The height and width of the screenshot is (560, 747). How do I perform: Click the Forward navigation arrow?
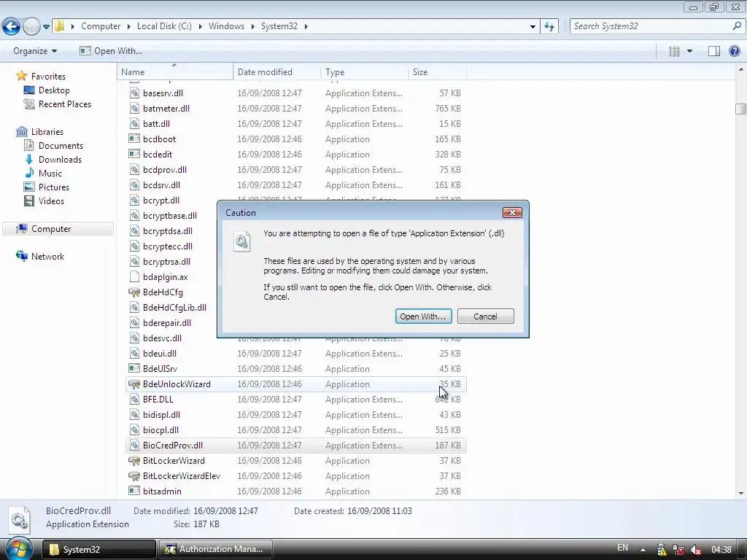coord(31,26)
